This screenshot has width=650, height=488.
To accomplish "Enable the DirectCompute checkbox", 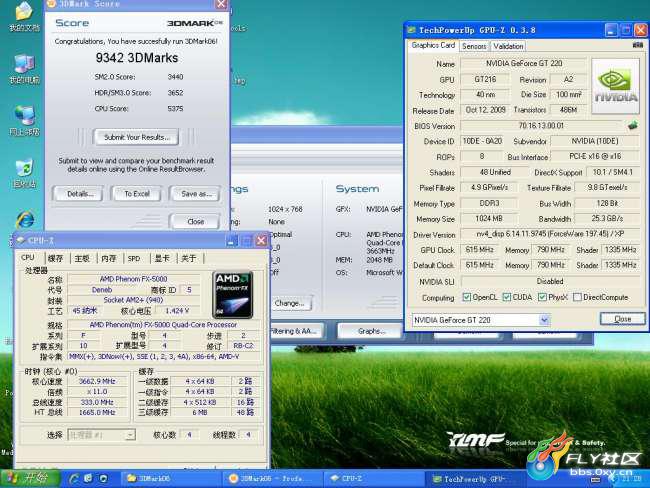I will pyautogui.click(x=577, y=297).
